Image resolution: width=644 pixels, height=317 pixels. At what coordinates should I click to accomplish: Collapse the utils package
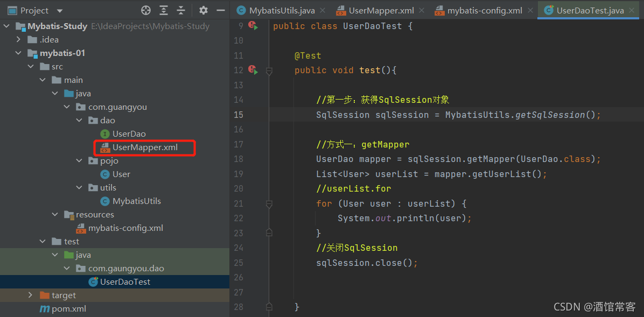(79, 188)
